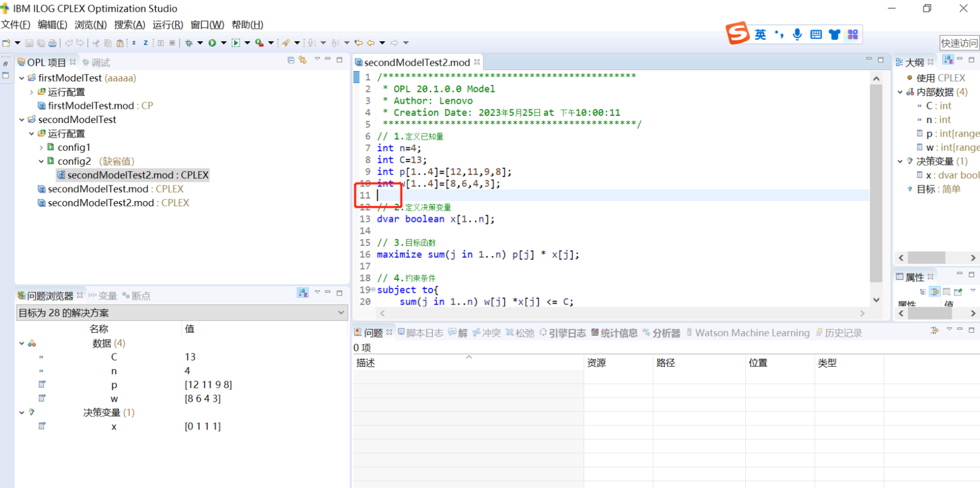Click the Back navigation yellow arrow
980x488 pixels.
coord(371,43)
